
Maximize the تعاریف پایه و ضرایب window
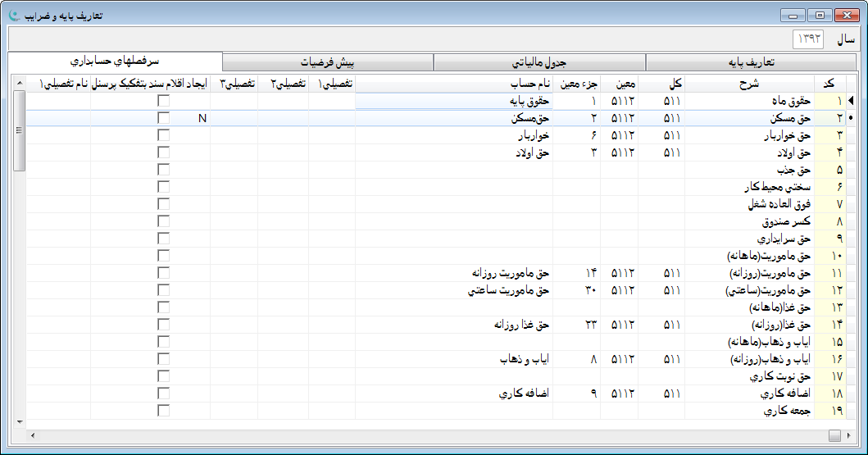tap(819, 15)
